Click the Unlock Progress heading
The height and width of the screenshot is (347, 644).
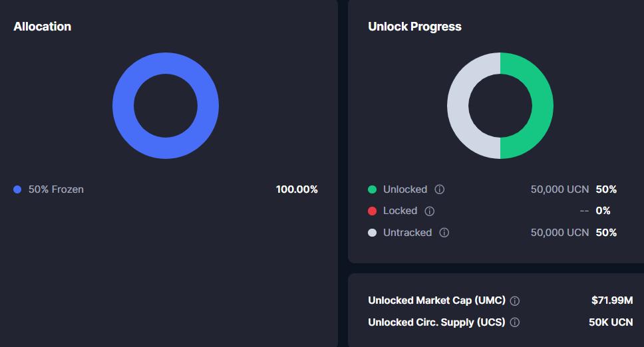coord(414,27)
